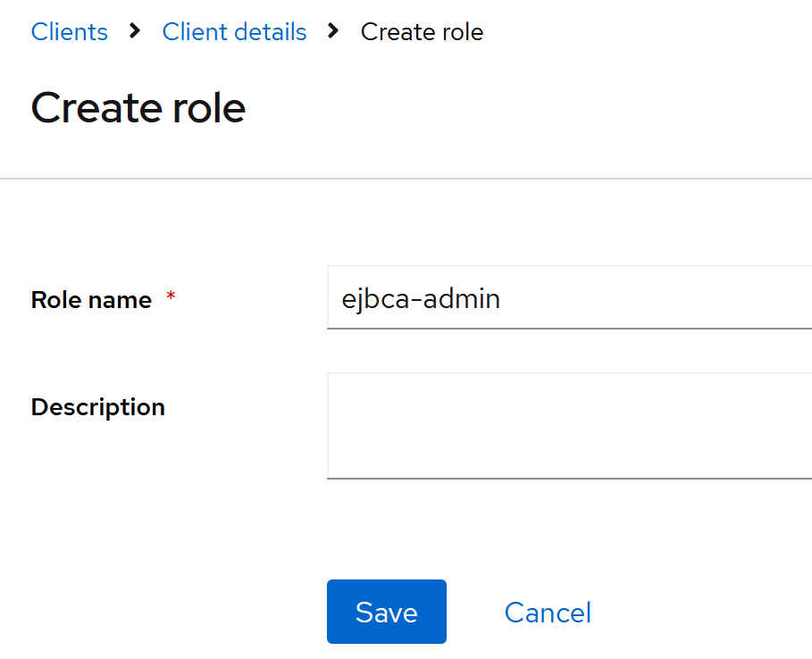The width and height of the screenshot is (812, 659).
Task: Click the word Clients in breadcrumb trail
Action: click(x=69, y=32)
